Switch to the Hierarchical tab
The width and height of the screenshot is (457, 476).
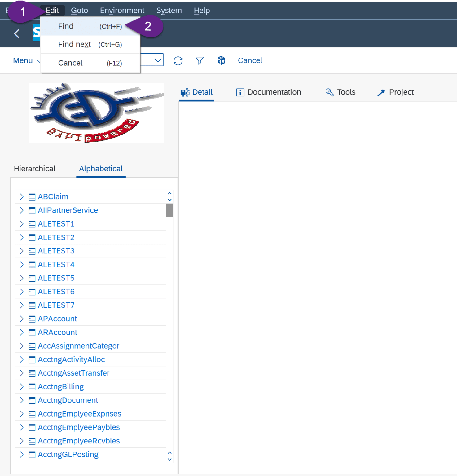(34, 169)
